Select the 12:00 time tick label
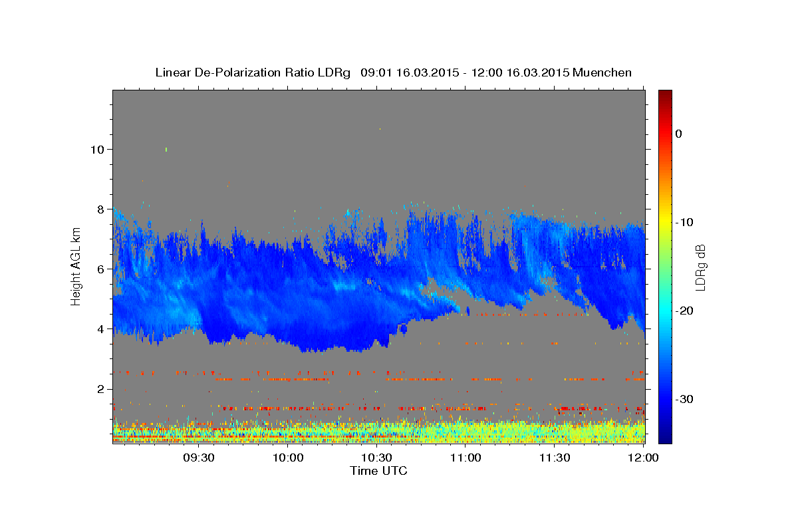The width and height of the screenshot is (798, 532). tap(643, 458)
